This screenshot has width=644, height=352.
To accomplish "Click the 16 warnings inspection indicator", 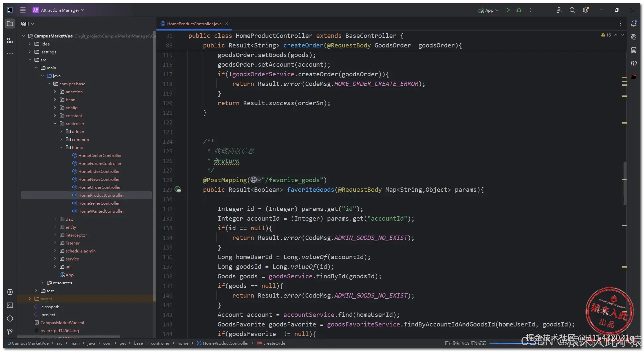I will pos(606,35).
